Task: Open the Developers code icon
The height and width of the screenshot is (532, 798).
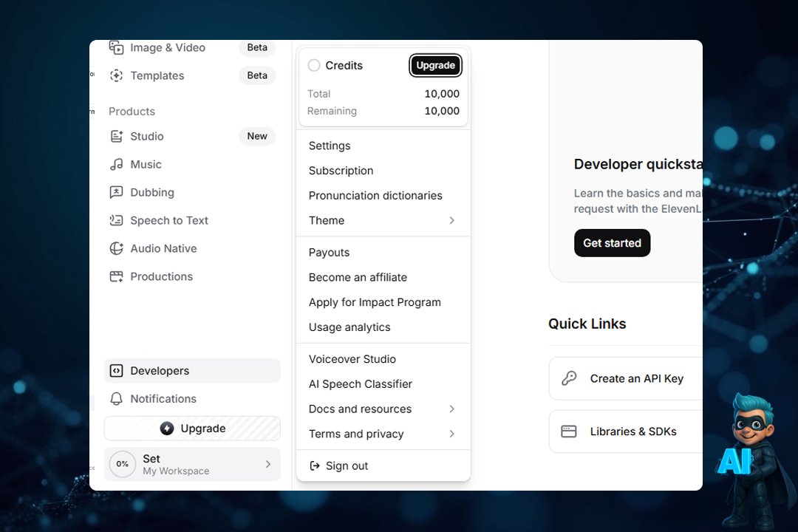Action: (116, 370)
